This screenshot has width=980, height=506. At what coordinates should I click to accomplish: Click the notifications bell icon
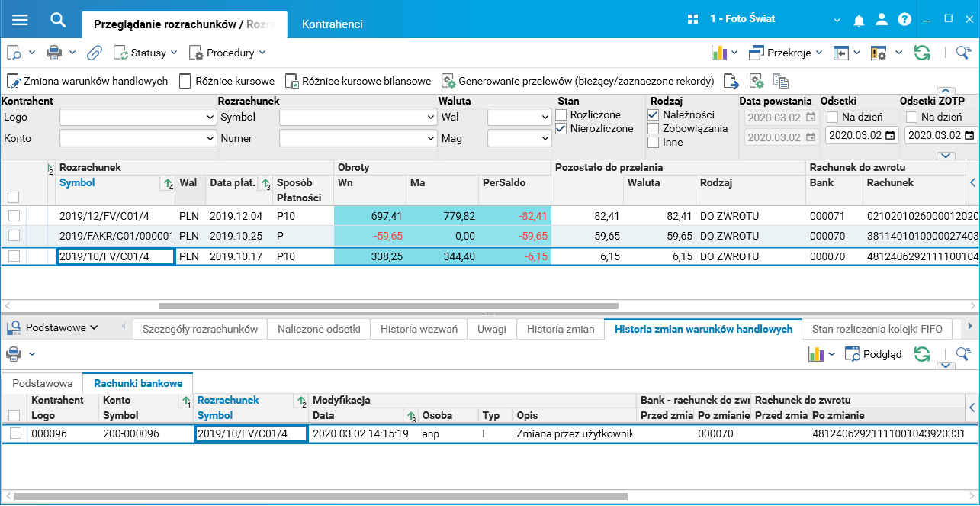click(x=859, y=20)
